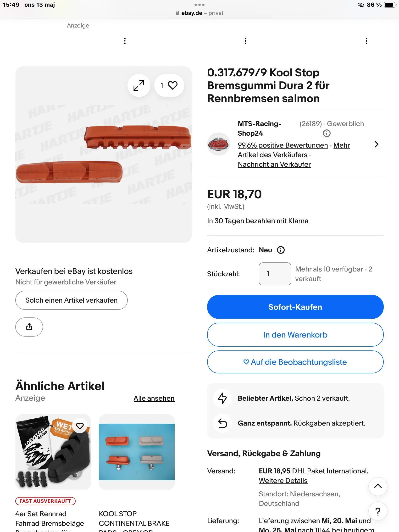This screenshot has height=532, width=399.
Task: Click the Sofort-Kaufen button
Action: pyautogui.click(x=295, y=307)
